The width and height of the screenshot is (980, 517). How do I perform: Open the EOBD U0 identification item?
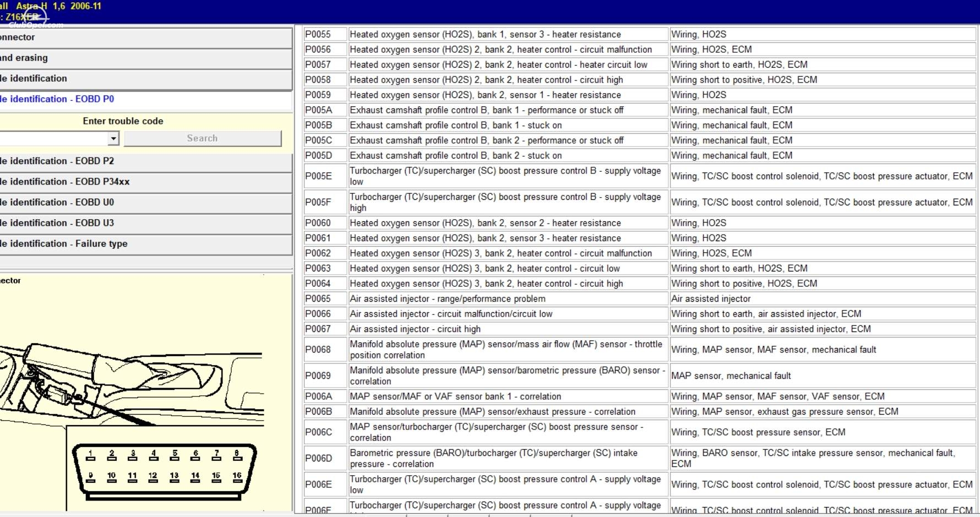pos(146,203)
